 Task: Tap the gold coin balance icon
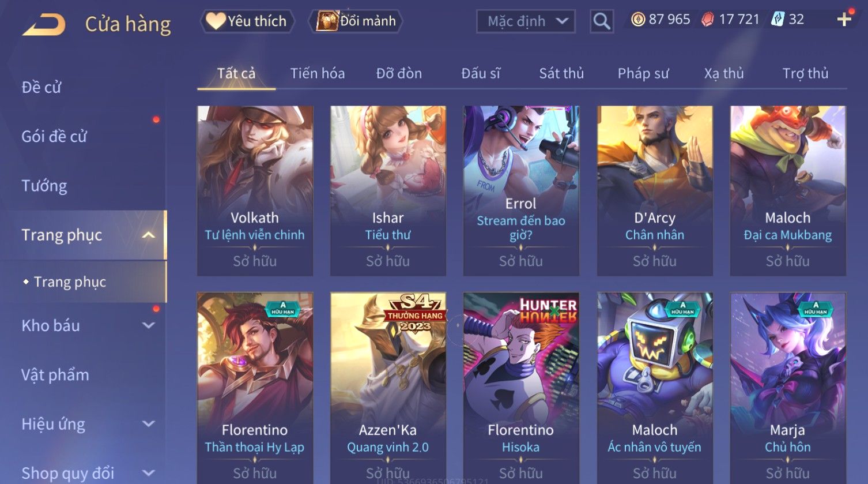click(638, 20)
